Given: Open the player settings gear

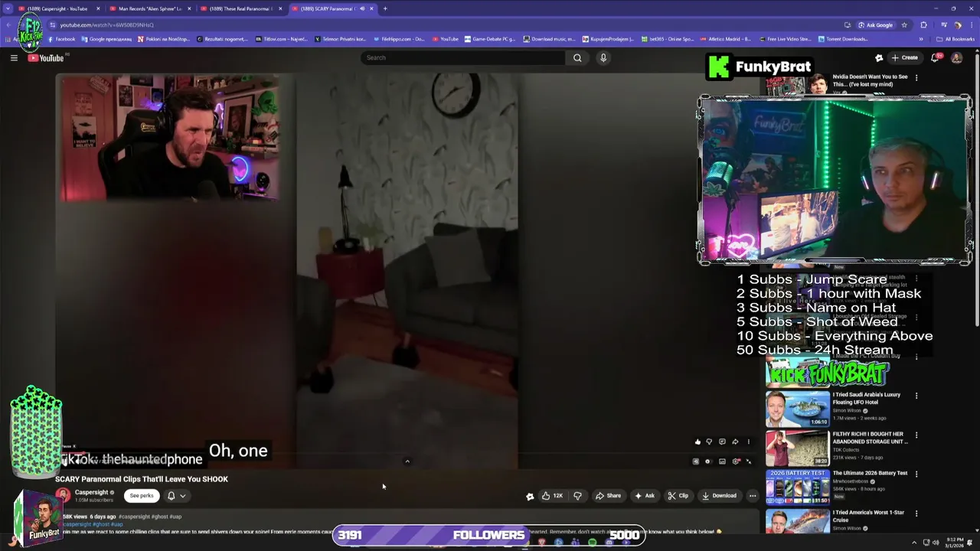Looking at the screenshot, I should click(736, 461).
